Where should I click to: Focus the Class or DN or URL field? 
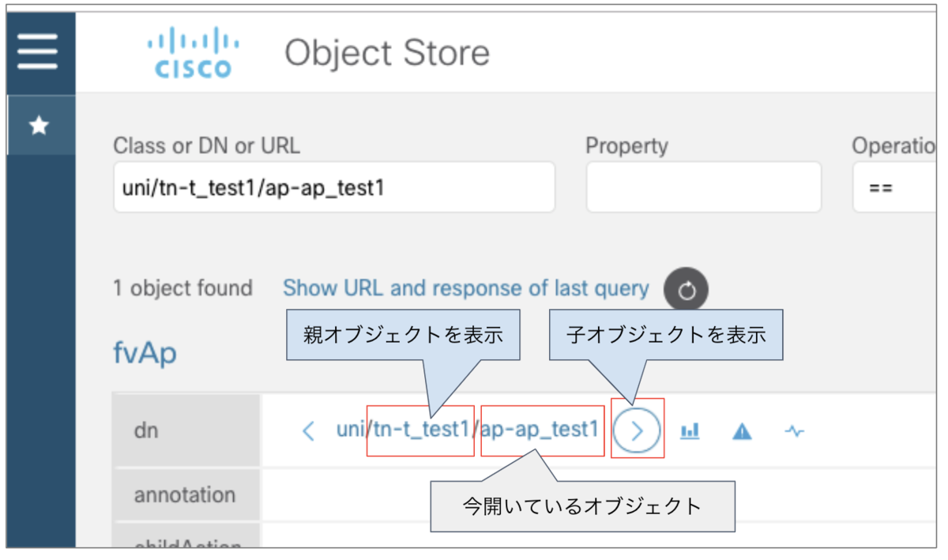333,188
